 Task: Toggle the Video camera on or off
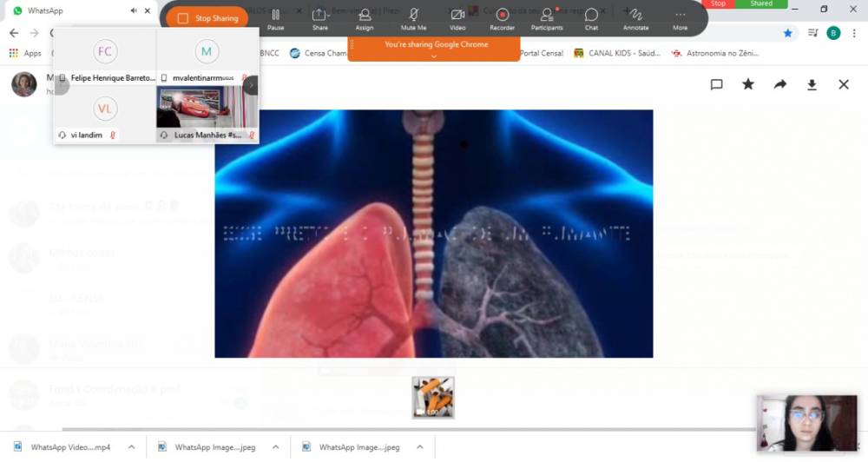pyautogui.click(x=457, y=17)
